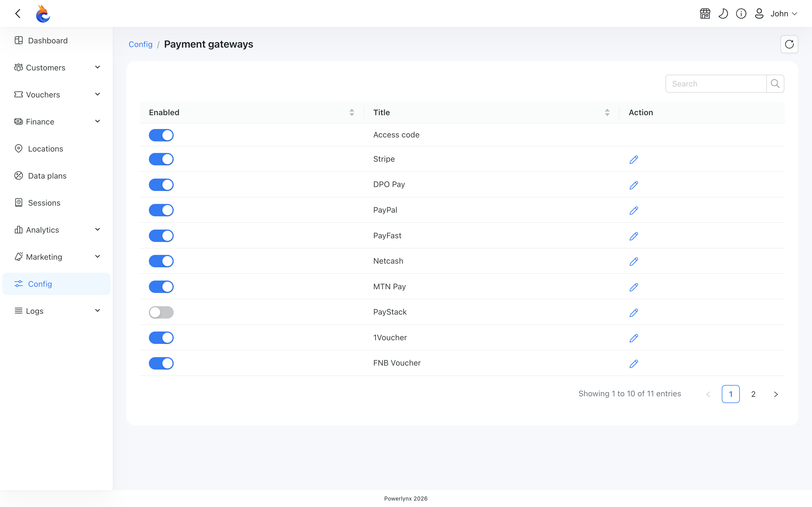Click the search magnifier icon
The width and height of the screenshot is (812, 507).
775,83
